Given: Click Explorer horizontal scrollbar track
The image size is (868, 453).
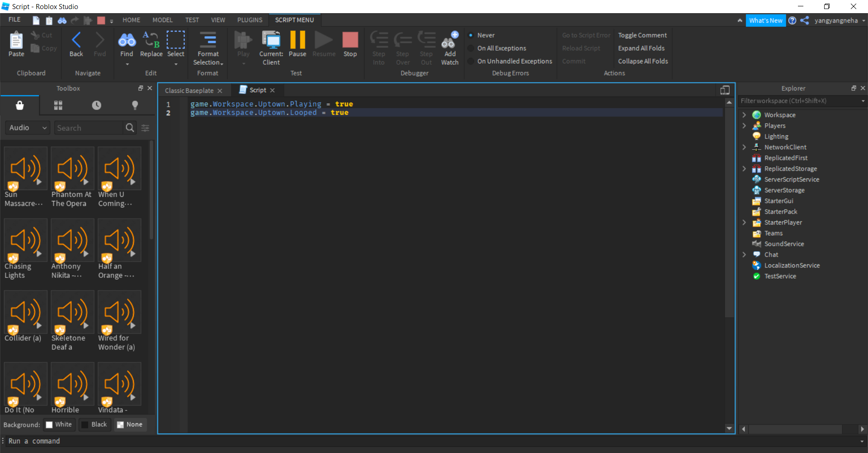Looking at the screenshot, I should click(802, 429).
